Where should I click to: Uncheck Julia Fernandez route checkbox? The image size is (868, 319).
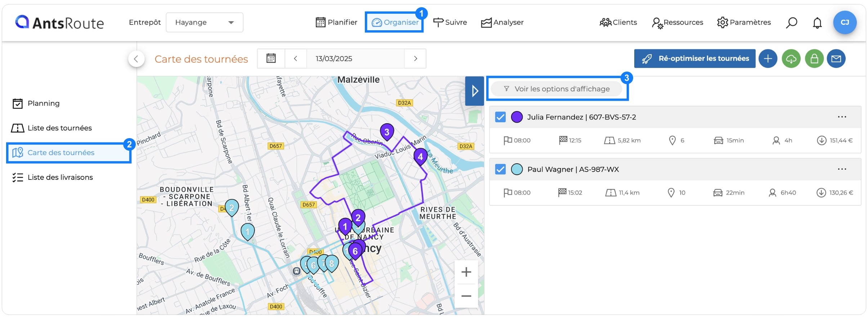tap(500, 117)
